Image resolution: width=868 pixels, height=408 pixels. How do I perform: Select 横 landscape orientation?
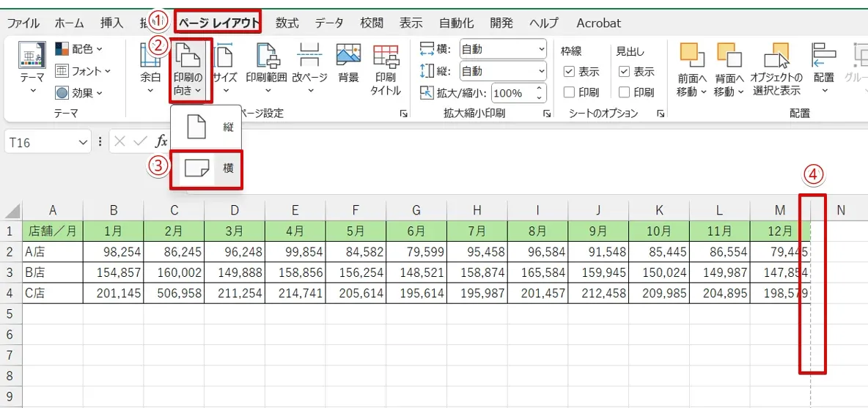point(207,168)
